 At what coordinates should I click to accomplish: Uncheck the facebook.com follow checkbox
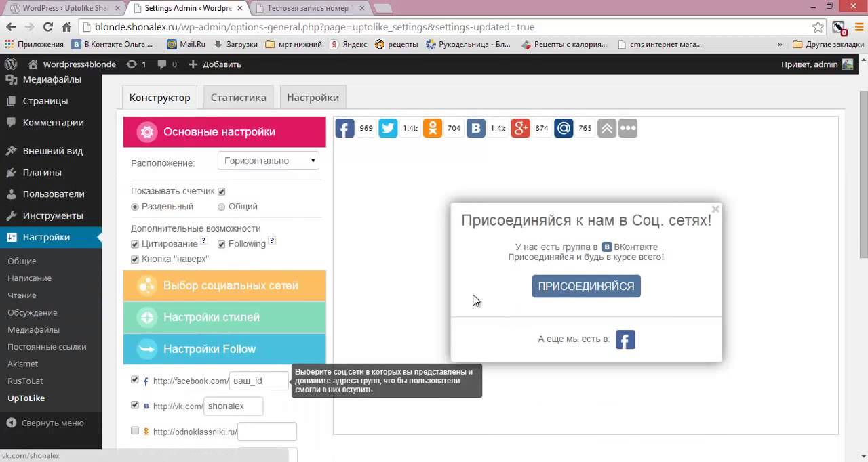pyautogui.click(x=135, y=380)
